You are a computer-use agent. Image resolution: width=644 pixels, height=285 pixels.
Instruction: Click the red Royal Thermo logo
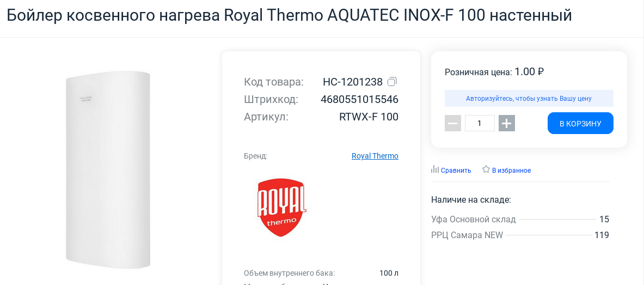coord(281,207)
